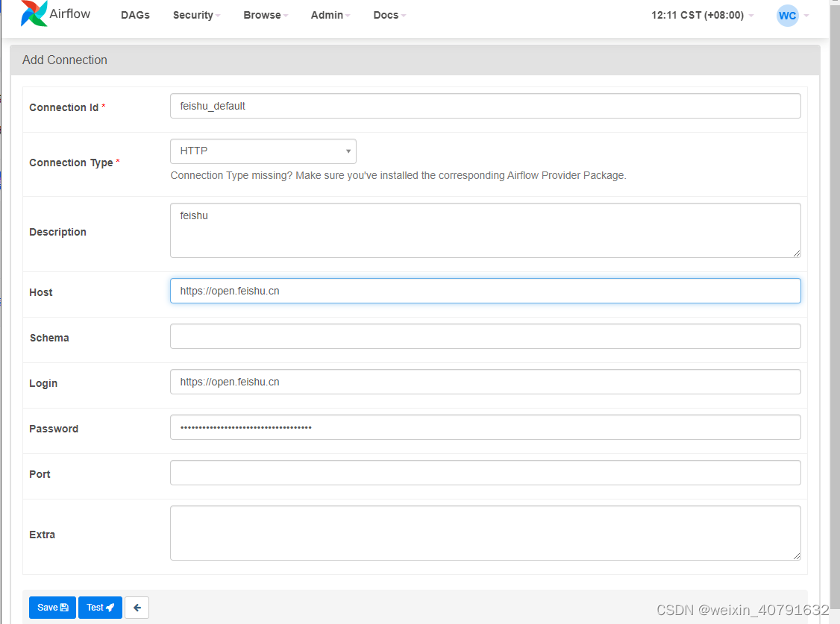Screen dimensions: 840x624
Task: Click the Save button with disk icon
Action: tap(52, 608)
